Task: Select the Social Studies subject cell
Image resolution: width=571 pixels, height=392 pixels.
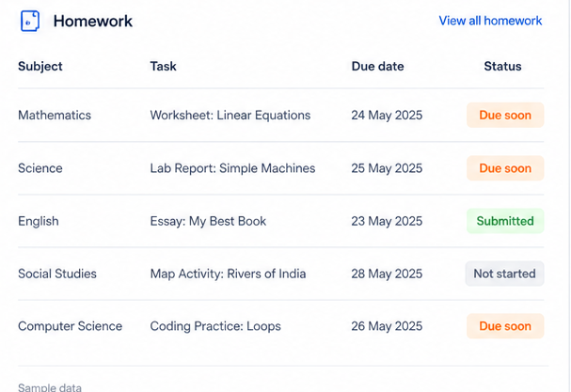Action: tap(57, 274)
